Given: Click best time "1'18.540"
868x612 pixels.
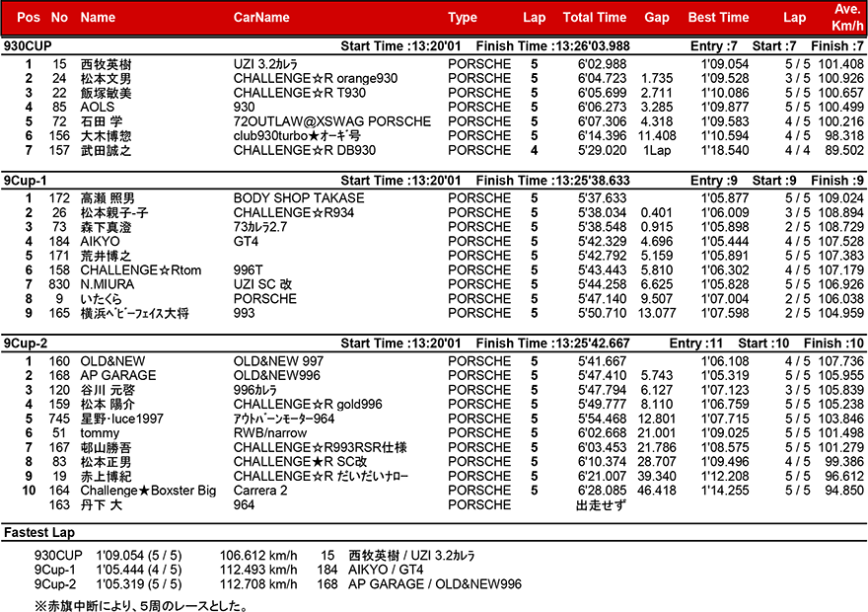Looking at the screenshot, I should point(725,151).
